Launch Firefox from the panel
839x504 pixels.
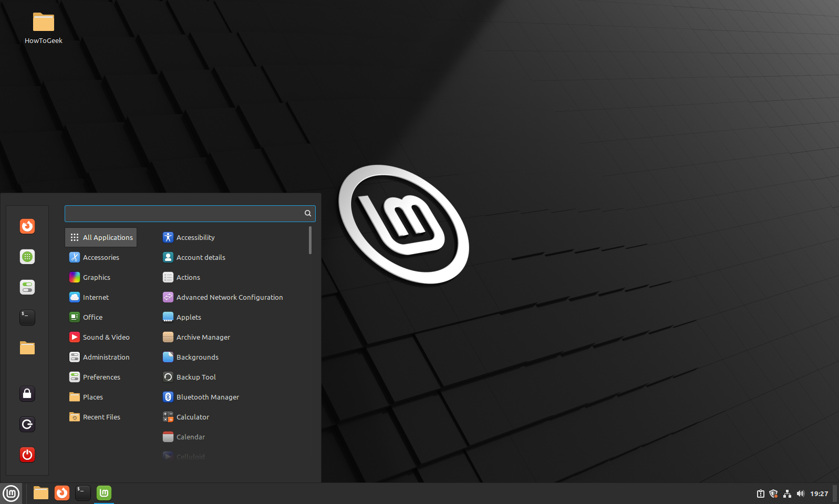pos(62,493)
